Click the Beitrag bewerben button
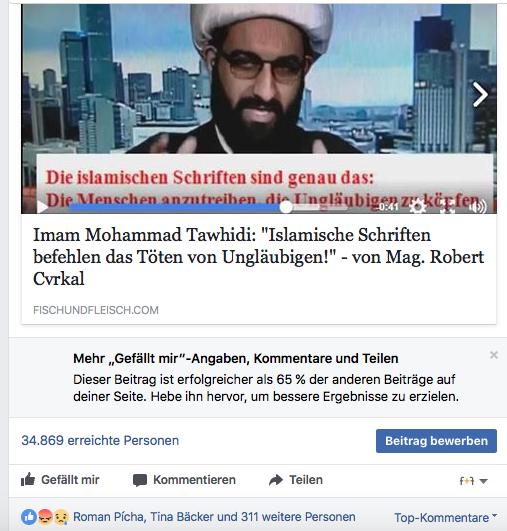This screenshot has width=507, height=531. click(436, 441)
